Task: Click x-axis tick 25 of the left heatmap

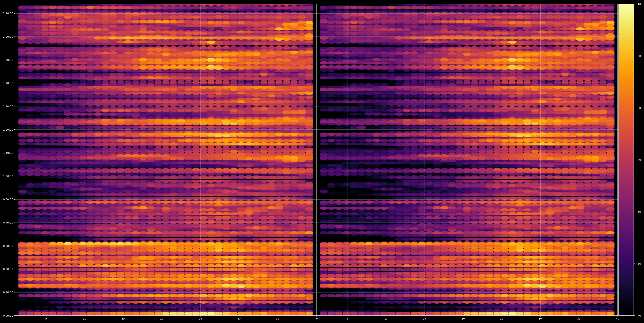Action: 200,319
